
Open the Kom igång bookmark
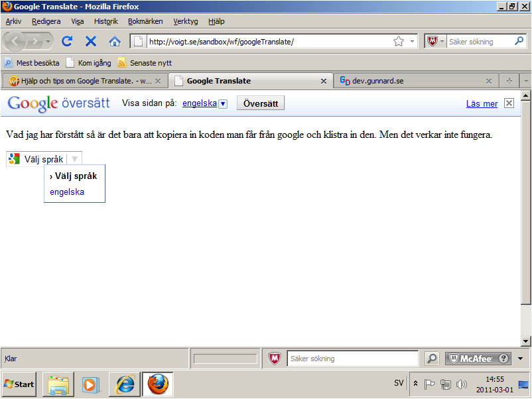click(x=89, y=63)
